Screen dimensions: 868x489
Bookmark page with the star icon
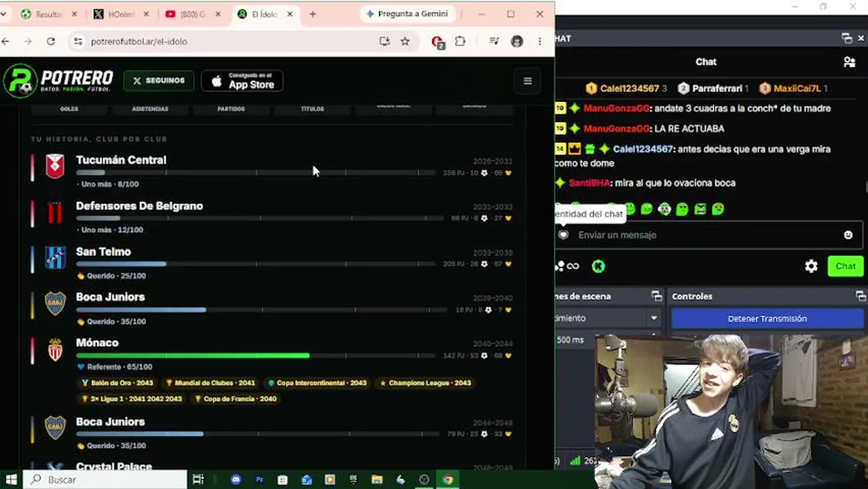click(405, 41)
